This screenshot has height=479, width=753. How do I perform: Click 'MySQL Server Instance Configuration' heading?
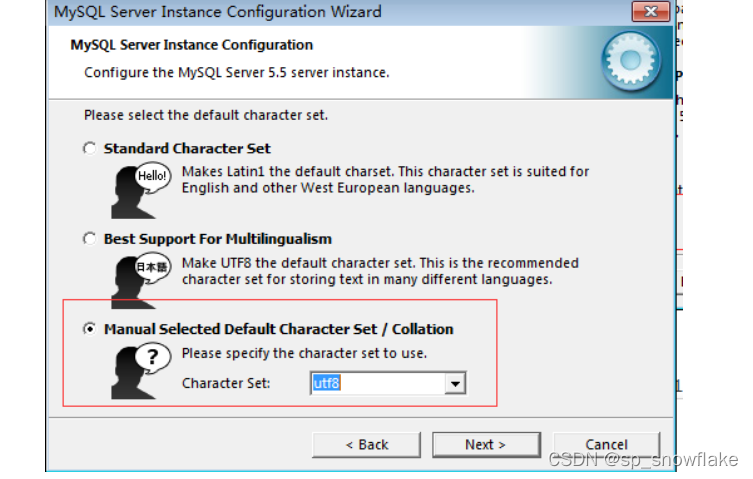coord(192,45)
